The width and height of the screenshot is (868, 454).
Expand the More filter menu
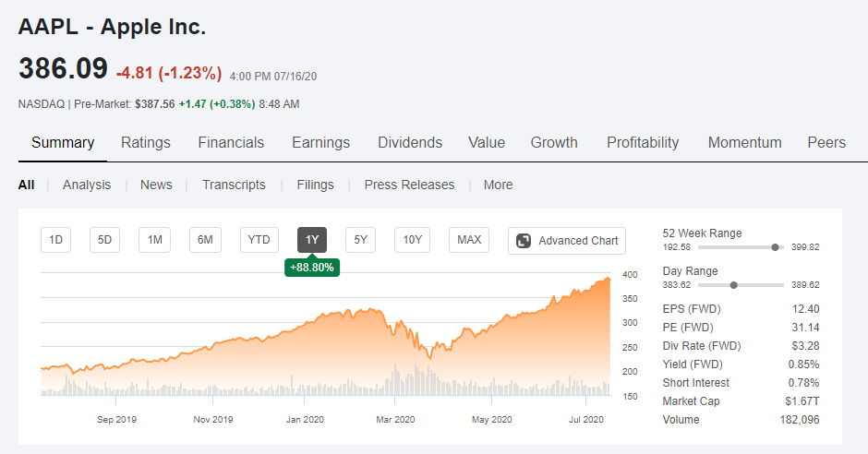click(498, 185)
